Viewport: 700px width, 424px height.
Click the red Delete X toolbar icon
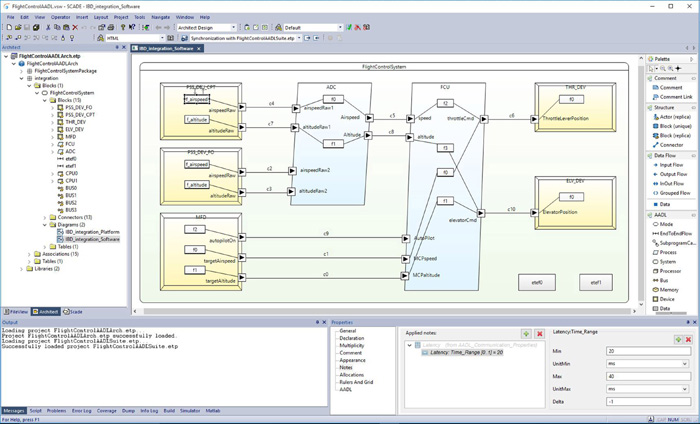[75, 28]
